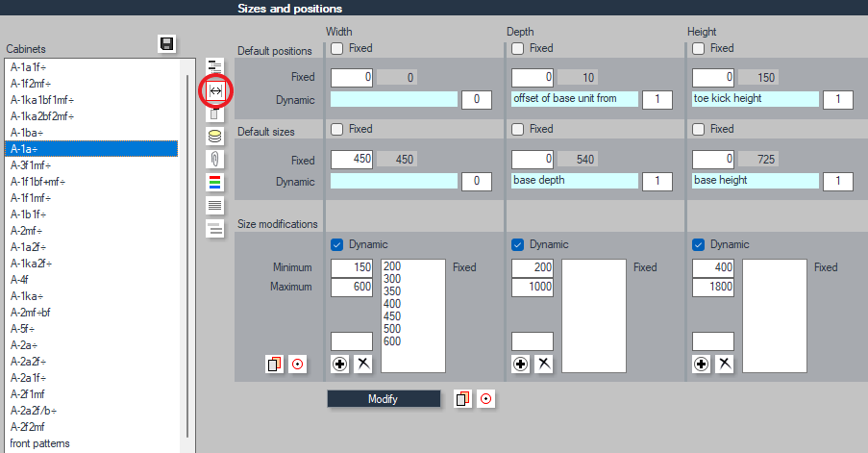Select the Sizes and positions width-arrow icon

[x=215, y=90]
